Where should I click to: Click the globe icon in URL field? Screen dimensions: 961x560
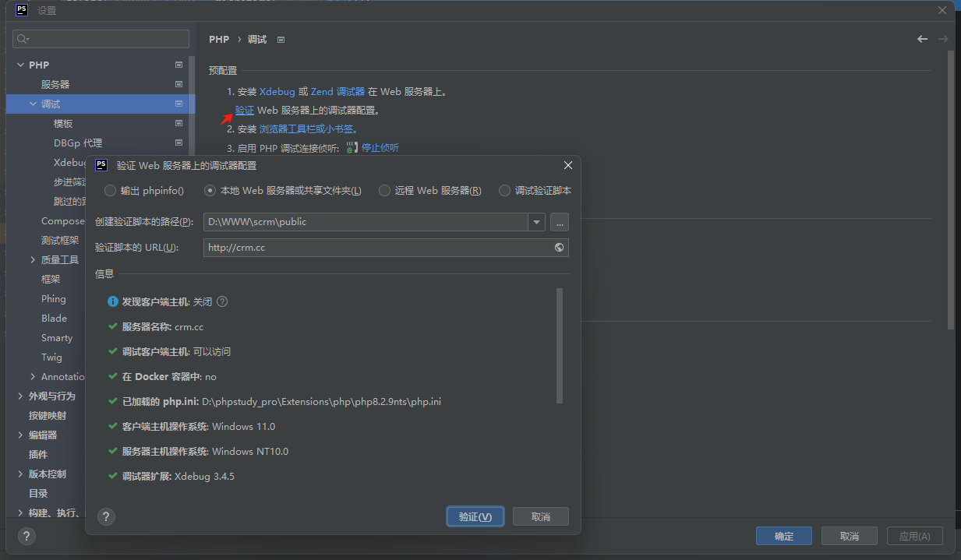tap(559, 248)
